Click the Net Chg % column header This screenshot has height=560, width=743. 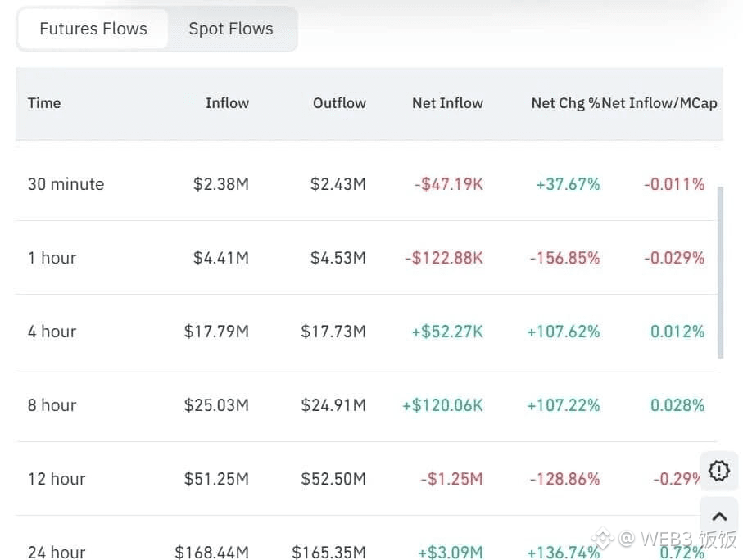[565, 103]
